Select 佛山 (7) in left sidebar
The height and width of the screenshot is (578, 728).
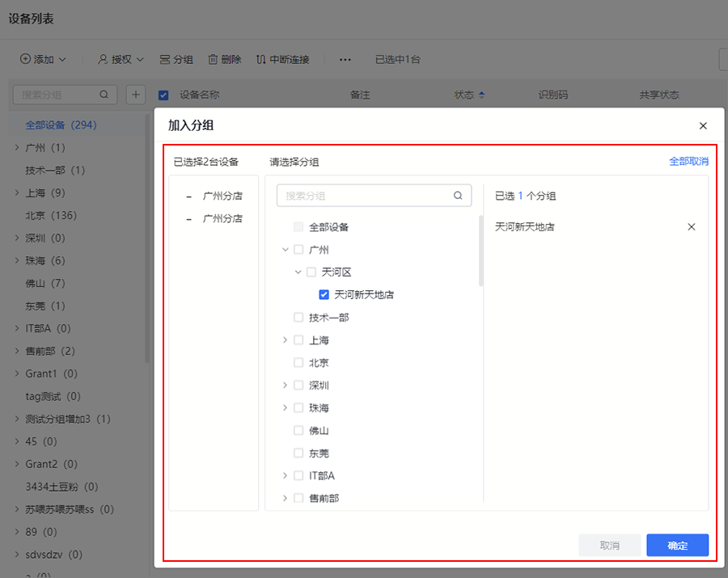click(45, 283)
